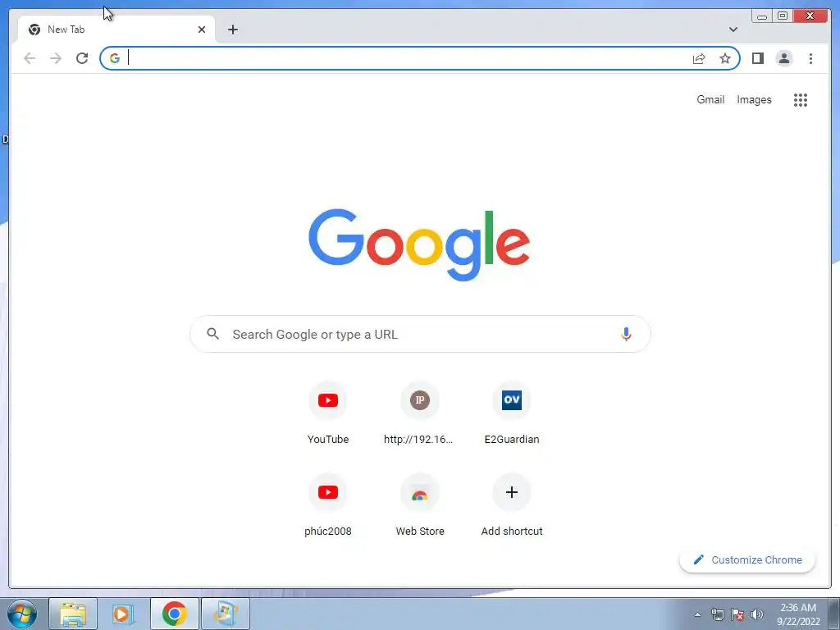The width and height of the screenshot is (840, 630).
Task: Focus the Search Google or type a URL box
Action: pyautogui.click(x=420, y=335)
